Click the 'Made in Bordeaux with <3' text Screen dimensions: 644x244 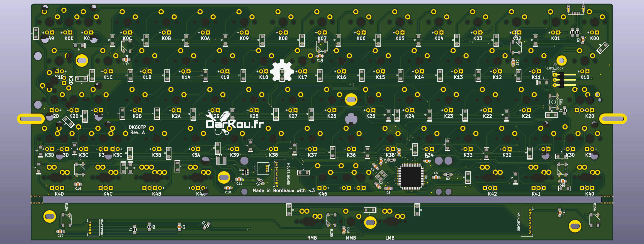point(283,191)
